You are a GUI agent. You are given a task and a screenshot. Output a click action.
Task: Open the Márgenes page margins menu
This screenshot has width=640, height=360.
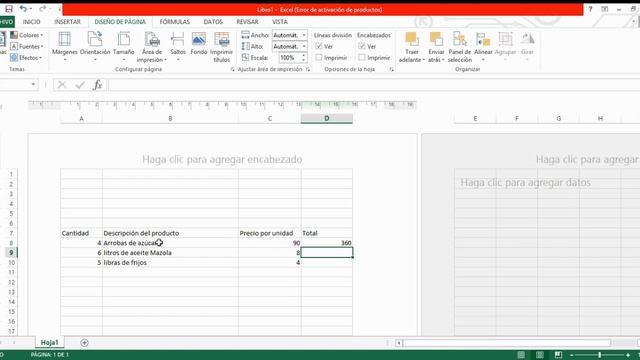(x=64, y=47)
